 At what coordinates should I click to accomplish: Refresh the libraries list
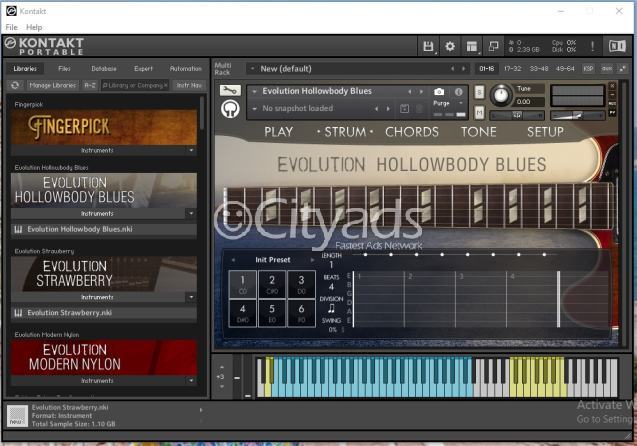[x=15, y=85]
